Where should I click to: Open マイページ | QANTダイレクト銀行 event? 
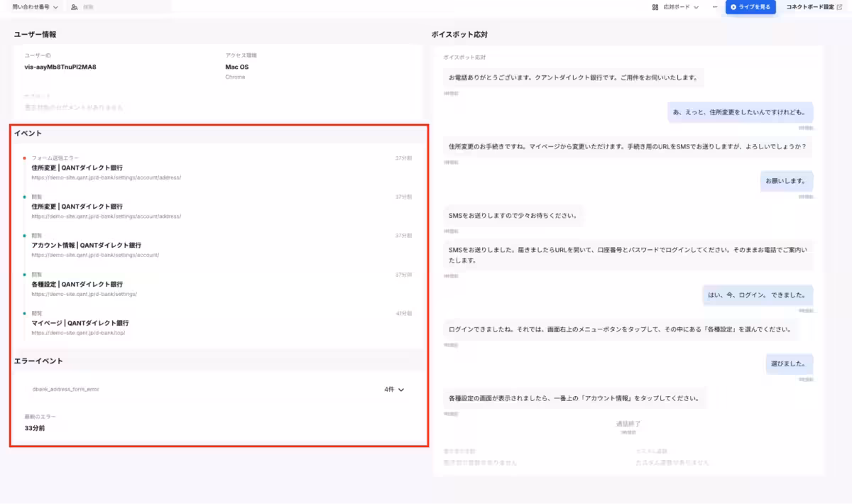point(80,323)
